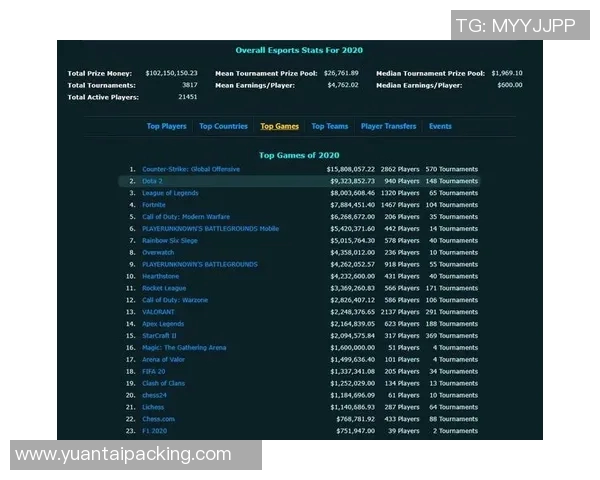
Task: Open the League of Legends link
Action: click(170, 193)
